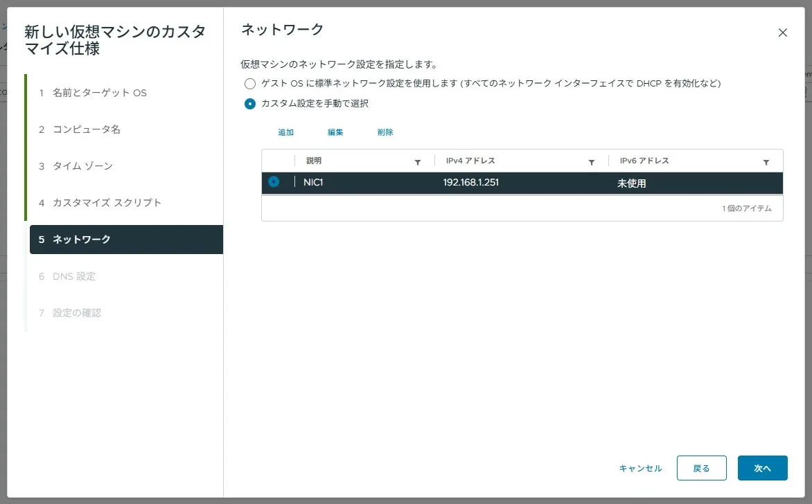The width and height of the screenshot is (812, 504).
Task: Filter the 説明 column
Action: [x=417, y=163]
